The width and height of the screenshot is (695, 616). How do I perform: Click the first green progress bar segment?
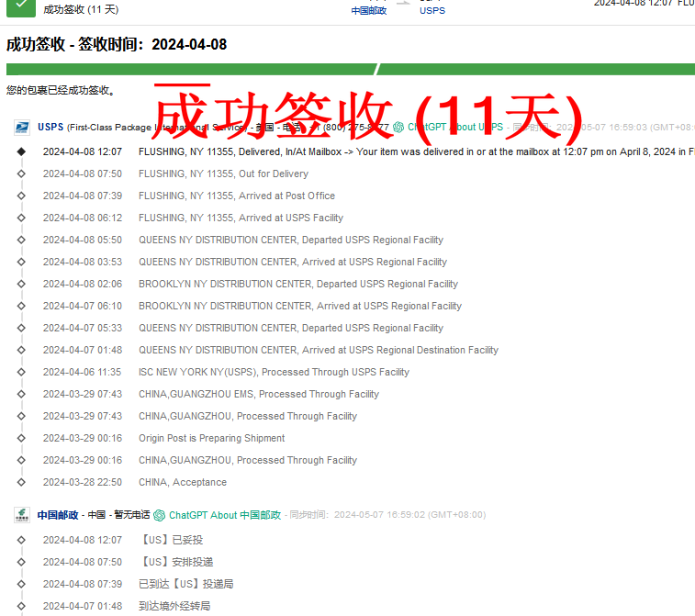point(191,69)
